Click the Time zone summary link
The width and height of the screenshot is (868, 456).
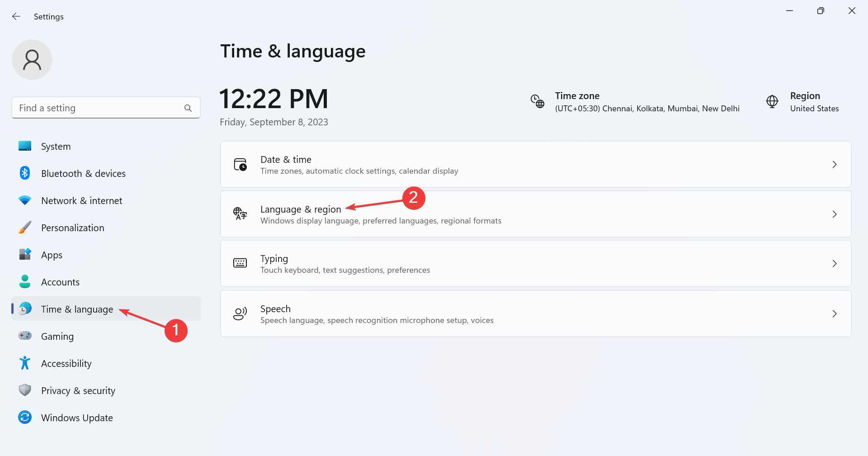coord(635,102)
